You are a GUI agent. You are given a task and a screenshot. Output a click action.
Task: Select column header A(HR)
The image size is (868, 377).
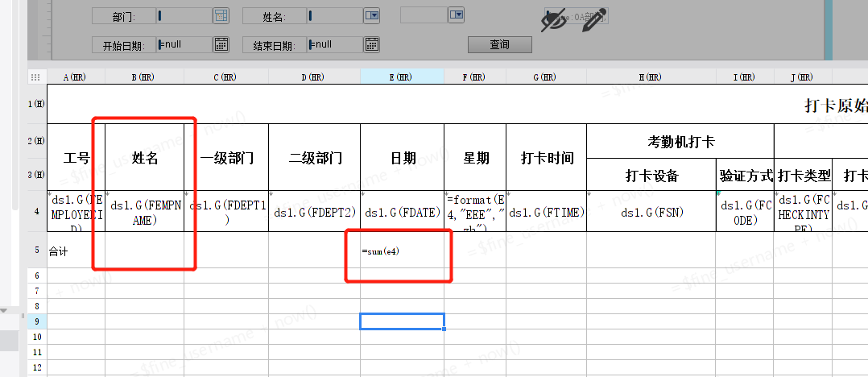pos(76,77)
